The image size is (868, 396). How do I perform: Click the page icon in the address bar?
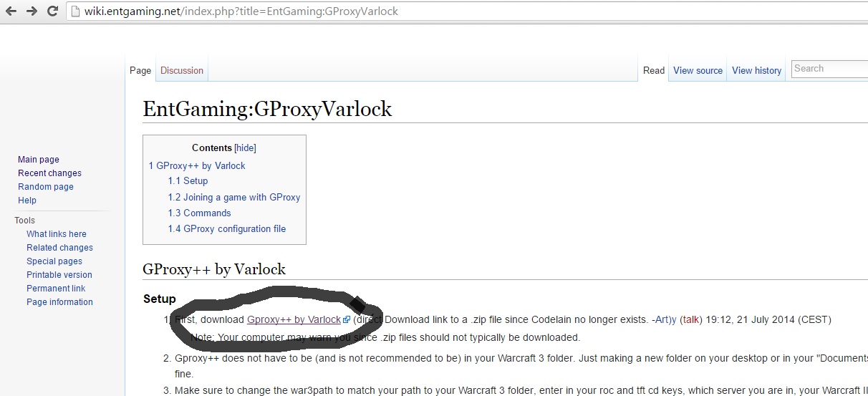77,11
